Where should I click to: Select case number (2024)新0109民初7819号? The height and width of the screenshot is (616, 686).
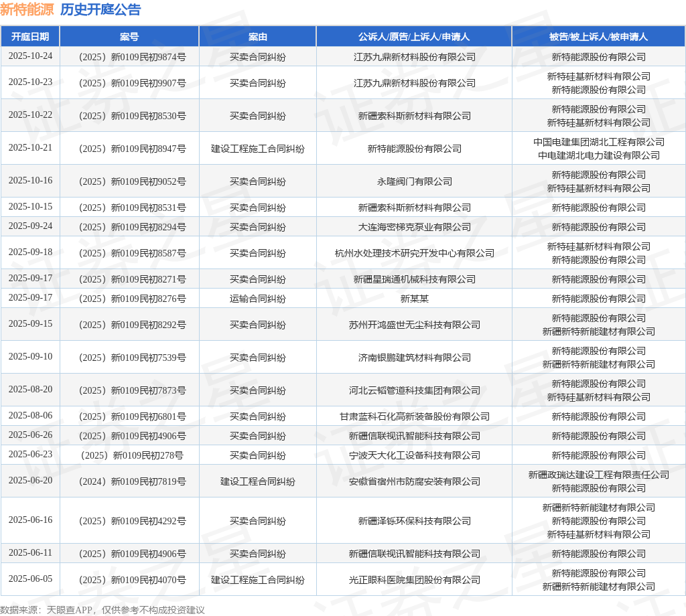pos(133,482)
